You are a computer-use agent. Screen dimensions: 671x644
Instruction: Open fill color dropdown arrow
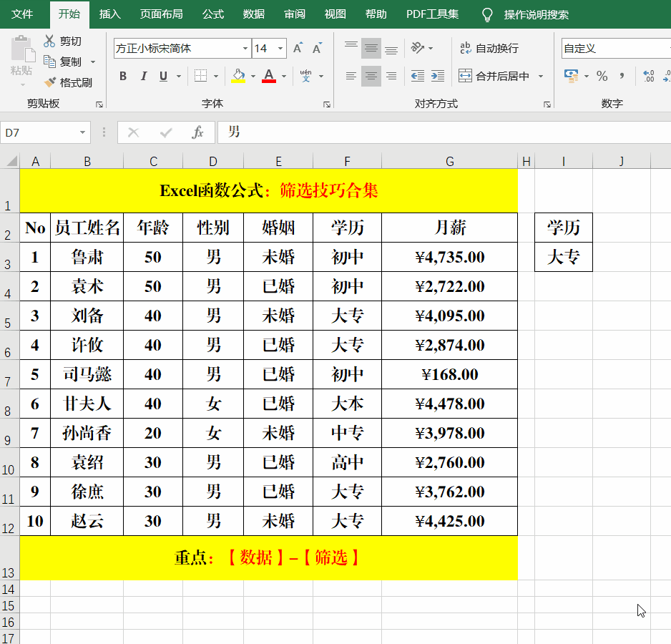(x=253, y=77)
